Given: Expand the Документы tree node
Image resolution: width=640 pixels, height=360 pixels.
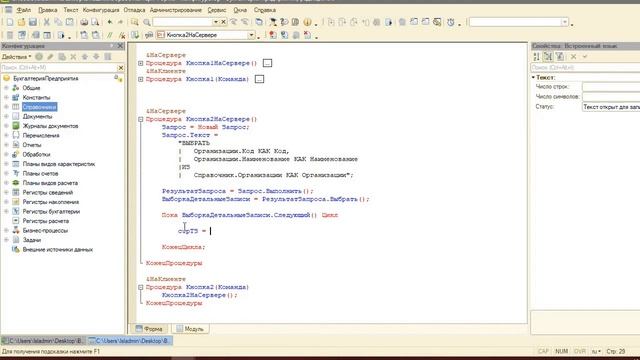Looking at the screenshot, I should (6, 116).
